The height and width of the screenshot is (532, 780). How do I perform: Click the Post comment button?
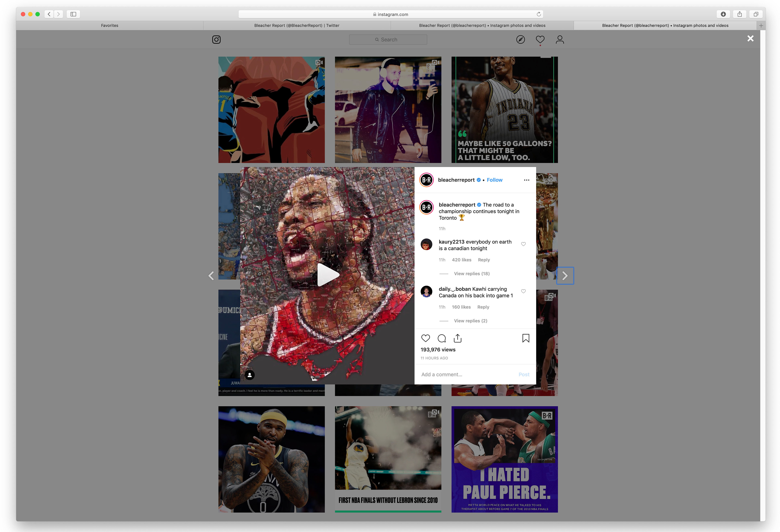pos(524,374)
